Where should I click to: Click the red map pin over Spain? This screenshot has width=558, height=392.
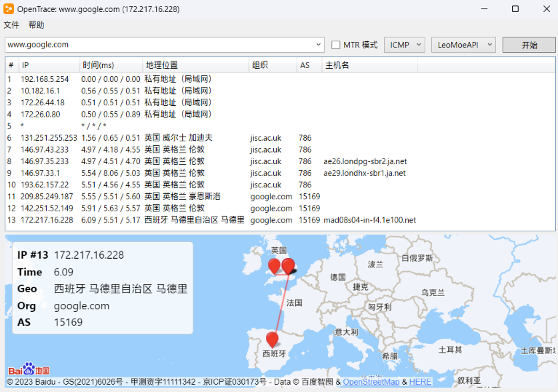[272, 339]
